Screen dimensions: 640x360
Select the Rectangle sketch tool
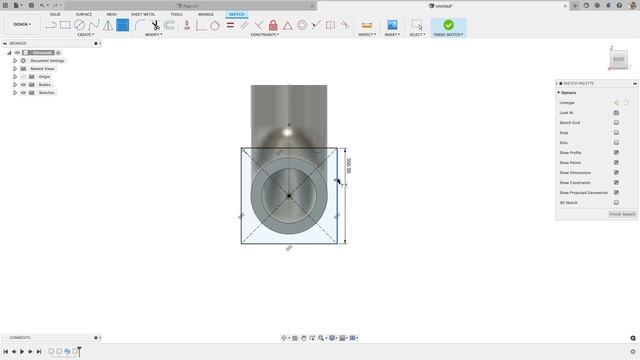(65, 25)
